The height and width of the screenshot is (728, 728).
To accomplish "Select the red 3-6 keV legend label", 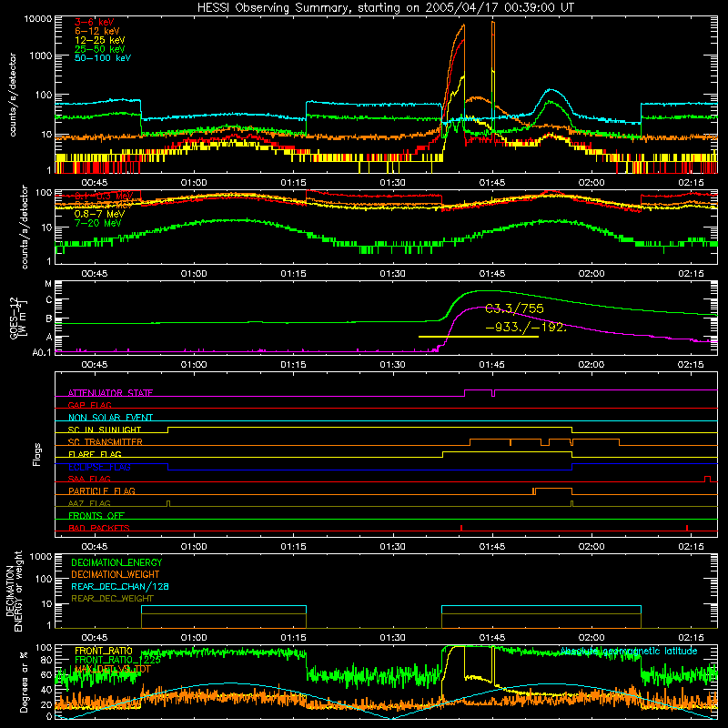I will [95, 22].
